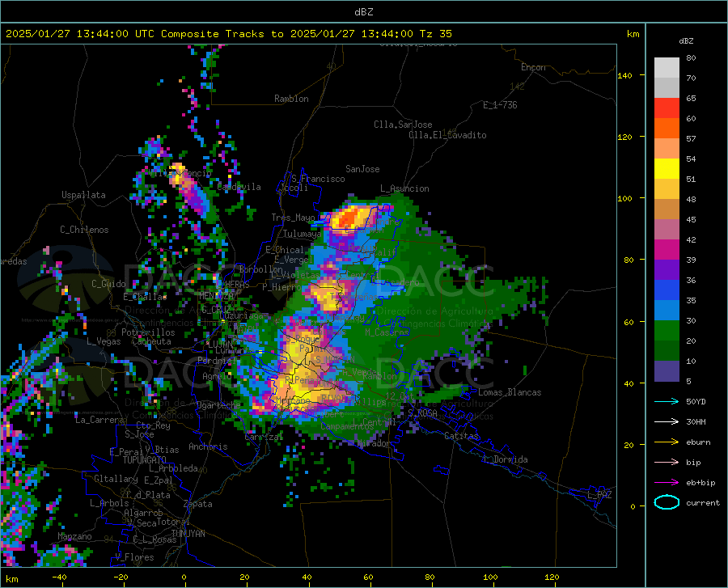728x588 pixels.
Task: Pick the purple 36-39 dBZ legend swatch
Action: pos(667,270)
